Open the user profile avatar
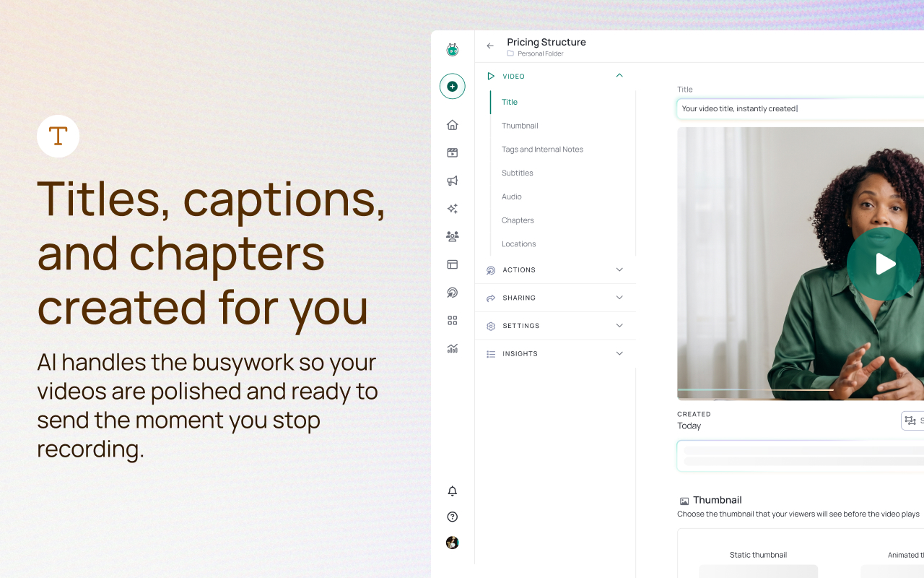924x578 pixels. pos(453,543)
